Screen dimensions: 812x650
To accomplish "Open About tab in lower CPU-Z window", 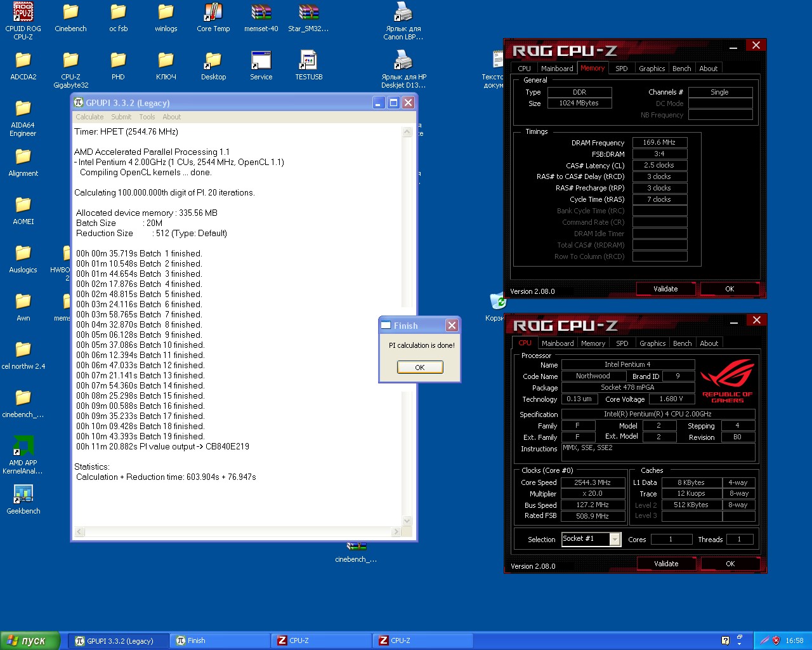I will [x=709, y=343].
